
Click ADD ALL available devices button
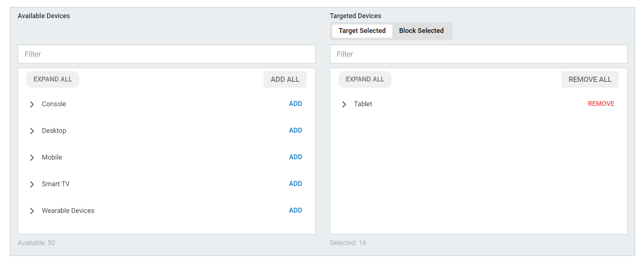(285, 79)
